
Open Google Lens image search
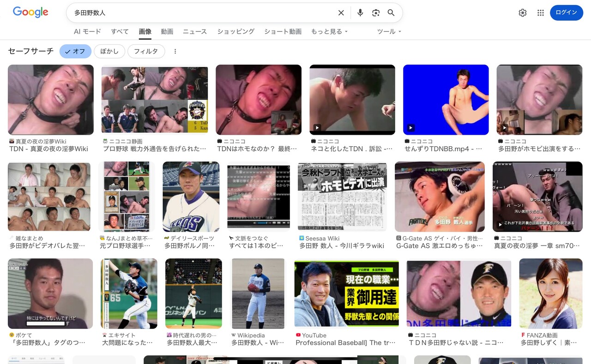click(x=376, y=13)
